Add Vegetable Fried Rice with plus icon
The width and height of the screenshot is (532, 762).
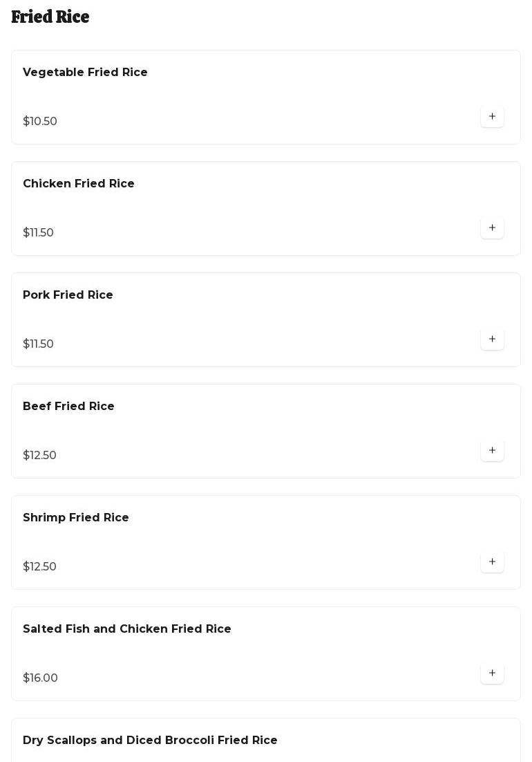pos(492,117)
